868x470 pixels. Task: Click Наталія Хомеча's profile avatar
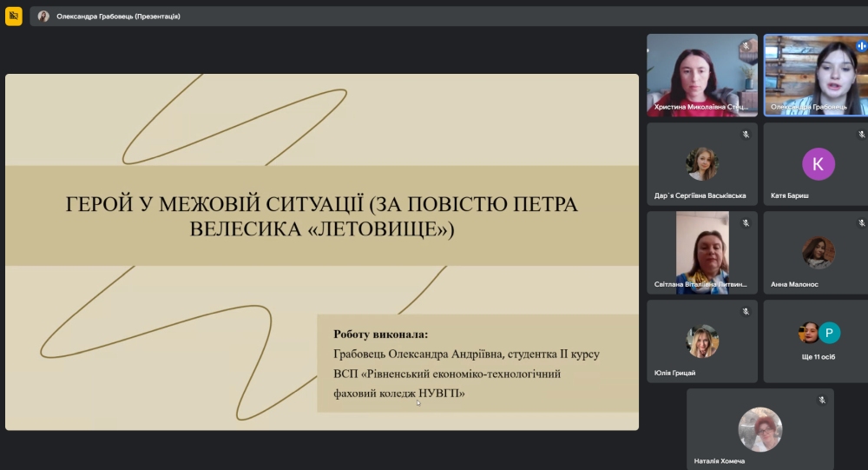point(759,429)
